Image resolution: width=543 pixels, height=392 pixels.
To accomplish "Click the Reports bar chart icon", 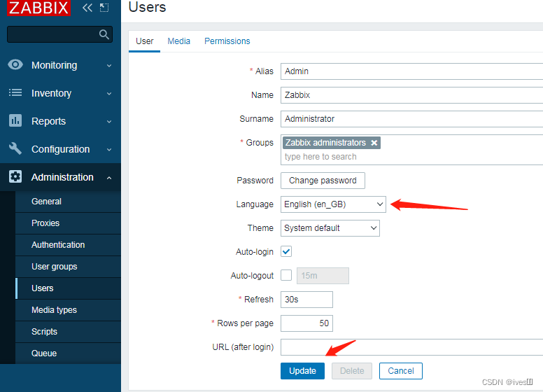I will point(15,120).
